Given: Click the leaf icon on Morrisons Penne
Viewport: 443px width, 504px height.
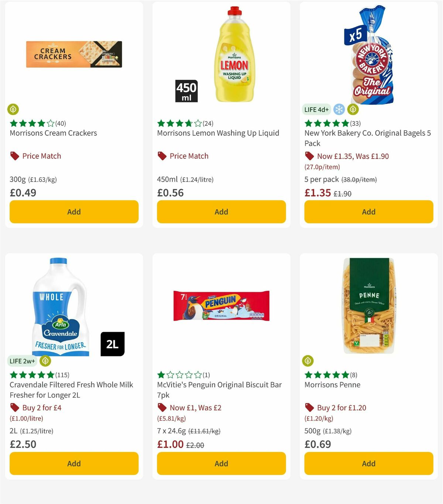Looking at the screenshot, I should click(x=308, y=361).
